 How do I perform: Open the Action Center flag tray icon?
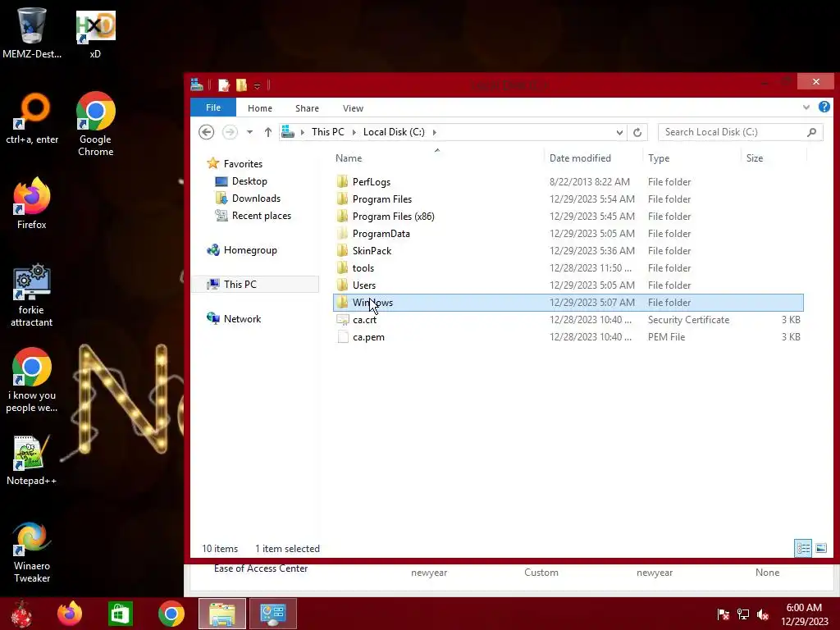pos(724,614)
